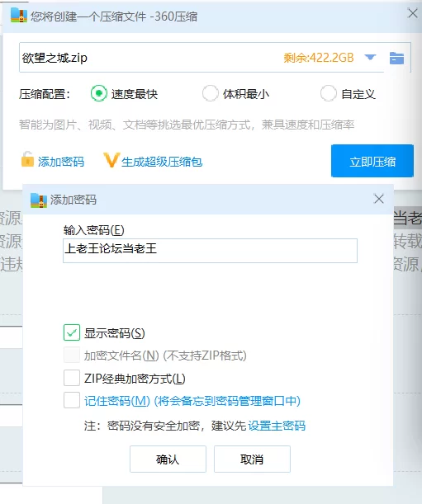
Task: Click the password input field
Action: [x=210, y=251]
